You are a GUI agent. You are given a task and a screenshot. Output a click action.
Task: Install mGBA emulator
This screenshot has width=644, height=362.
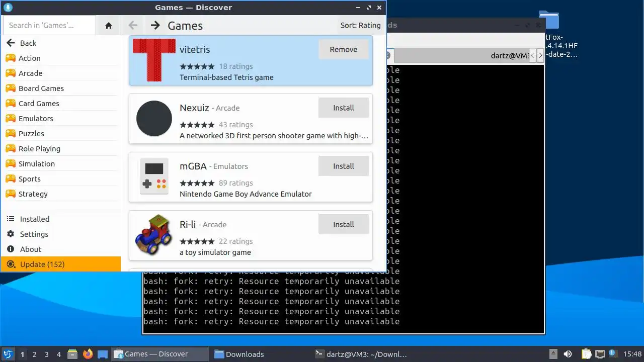[344, 166]
